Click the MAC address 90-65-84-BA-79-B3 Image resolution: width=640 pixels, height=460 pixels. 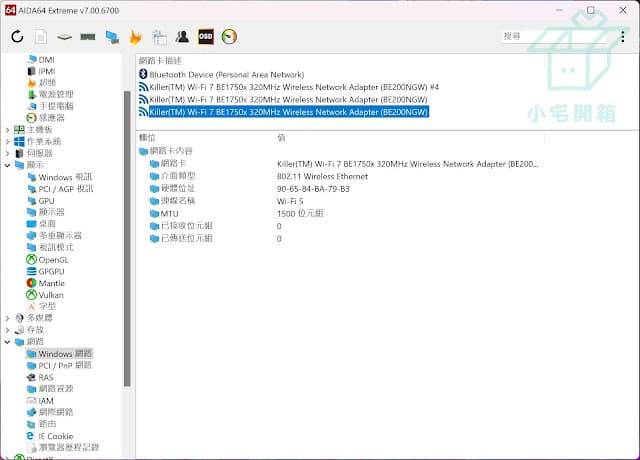point(313,189)
